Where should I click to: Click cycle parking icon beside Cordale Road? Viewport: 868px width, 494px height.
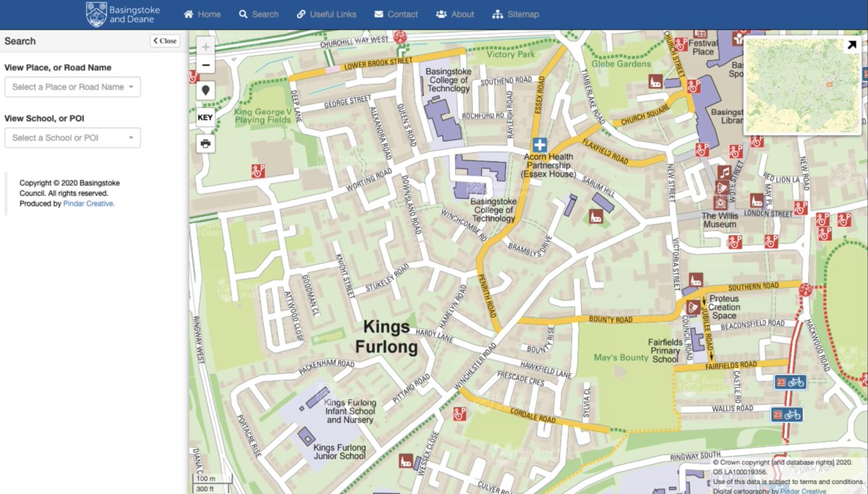click(x=459, y=414)
